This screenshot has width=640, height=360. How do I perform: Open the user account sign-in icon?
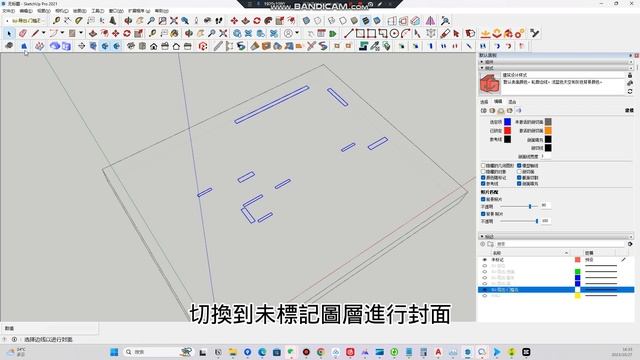coord(289,33)
